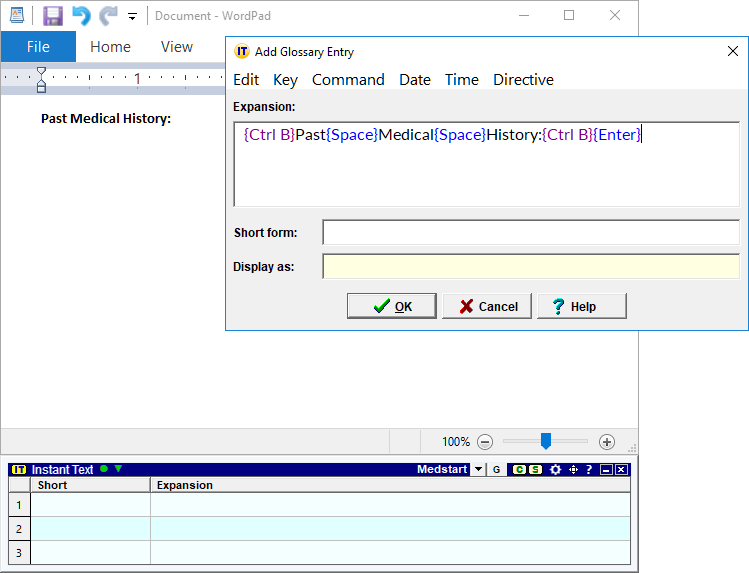Click the IT icon in glossary dialog title
Image resolution: width=749 pixels, height=573 pixels.
point(242,51)
